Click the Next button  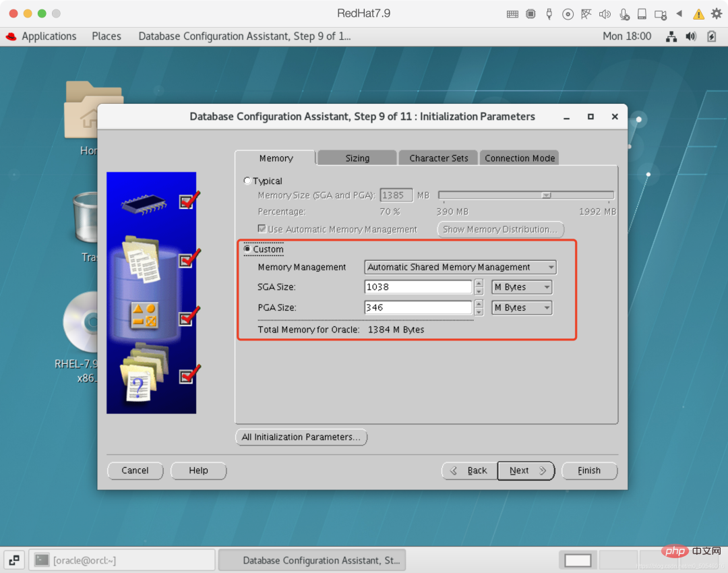(x=526, y=471)
